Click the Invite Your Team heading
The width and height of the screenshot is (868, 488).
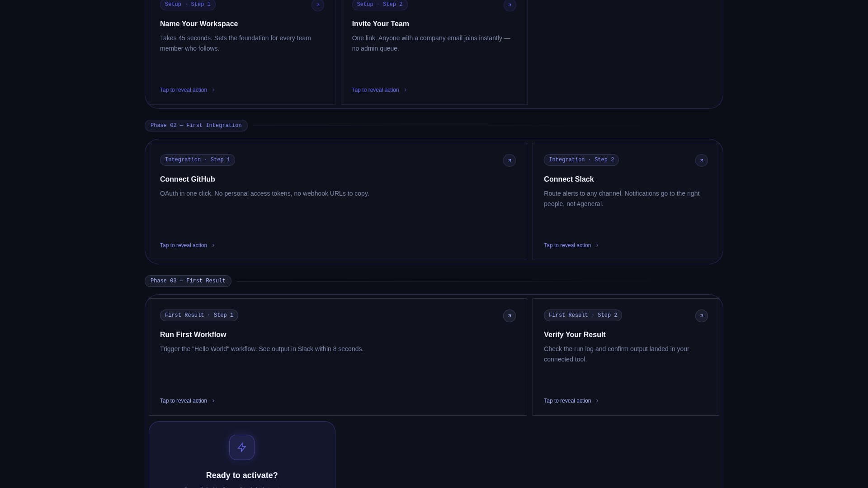pyautogui.click(x=381, y=24)
